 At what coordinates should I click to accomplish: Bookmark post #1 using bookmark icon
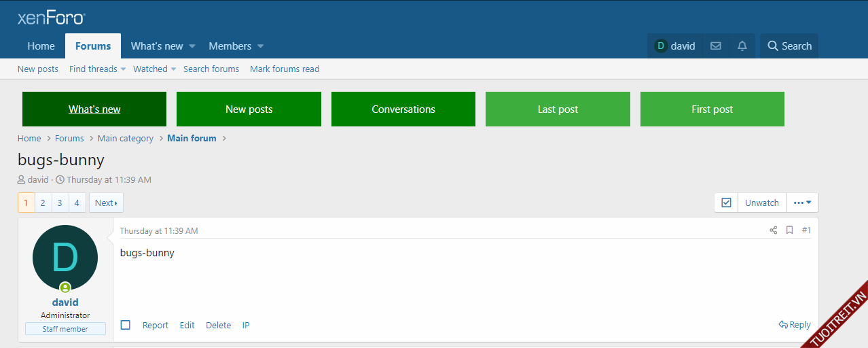[789, 230]
